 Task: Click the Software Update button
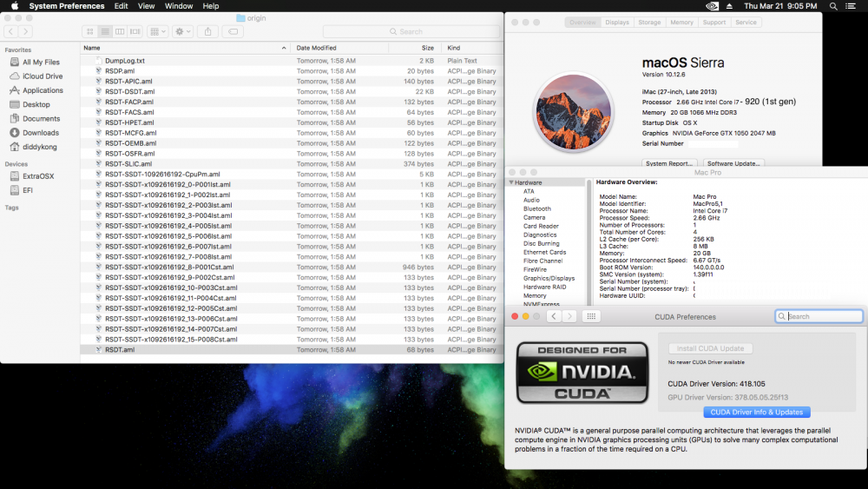click(x=733, y=163)
